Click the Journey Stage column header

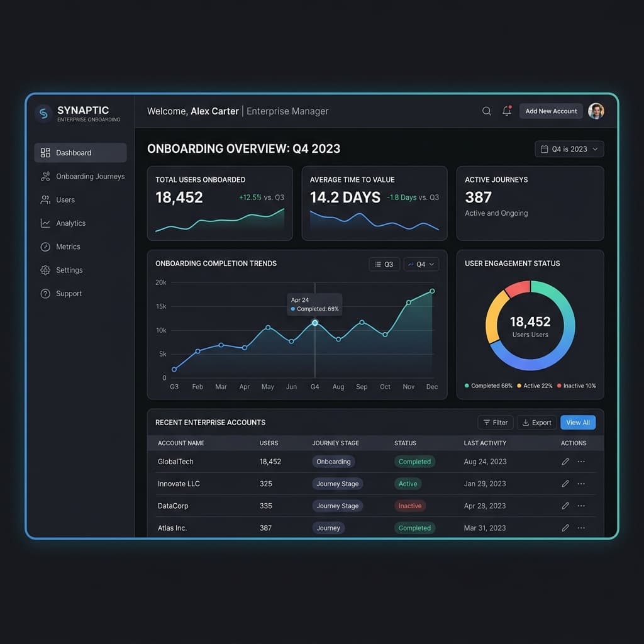336,443
